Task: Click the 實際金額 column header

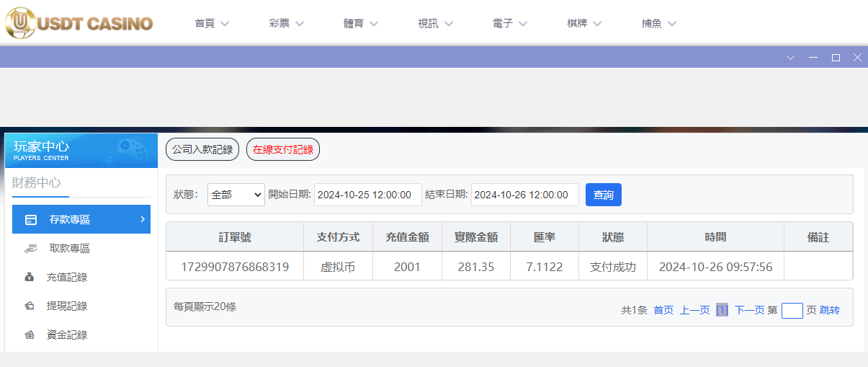Action: click(x=476, y=236)
